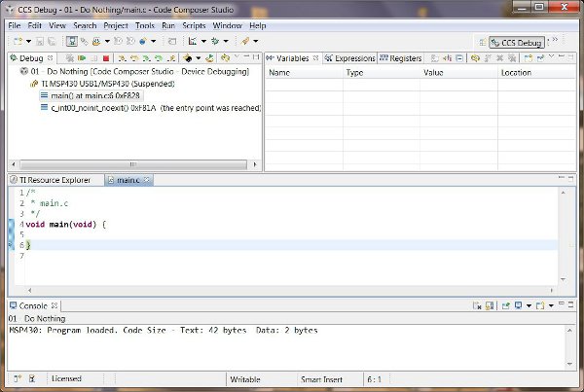The image size is (584, 392).
Task: Open the Scripts menu
Action: coord(194,25)
